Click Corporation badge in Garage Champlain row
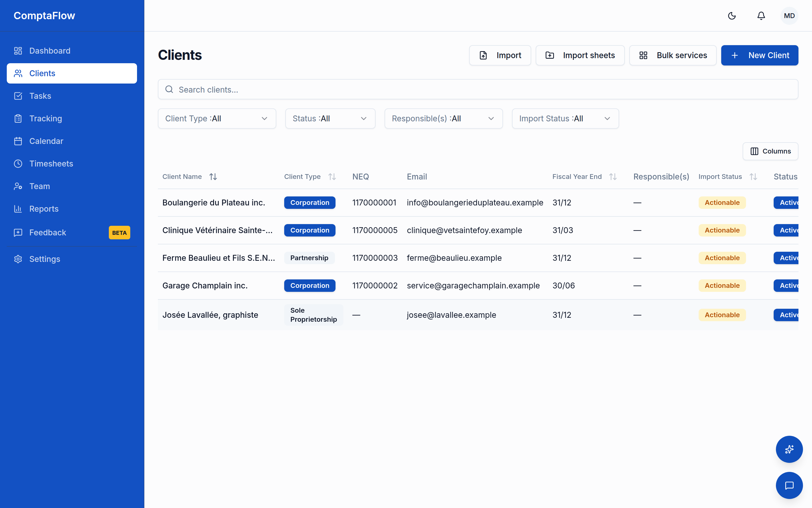Viewport: 812px width, 508px height. [310, 286]
